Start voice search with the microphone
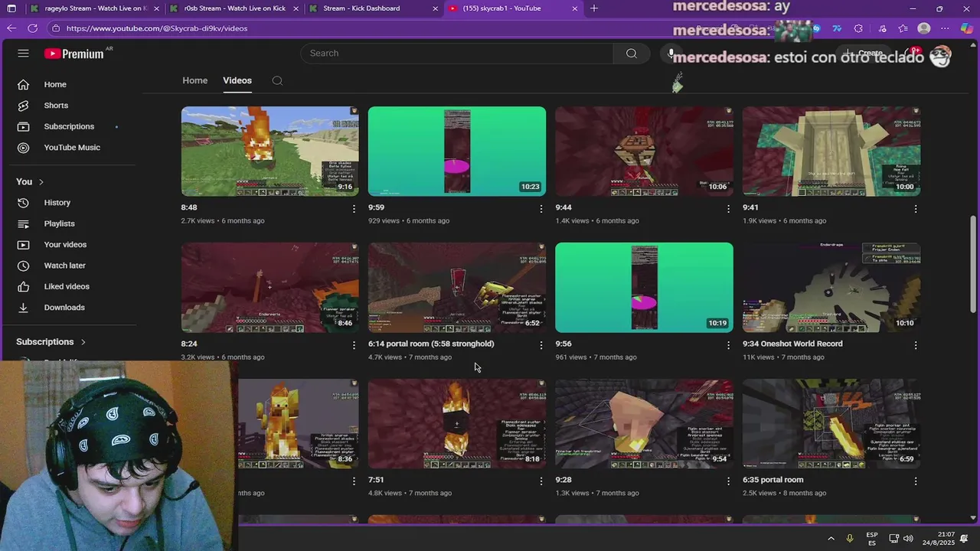 tap(671, 53)
